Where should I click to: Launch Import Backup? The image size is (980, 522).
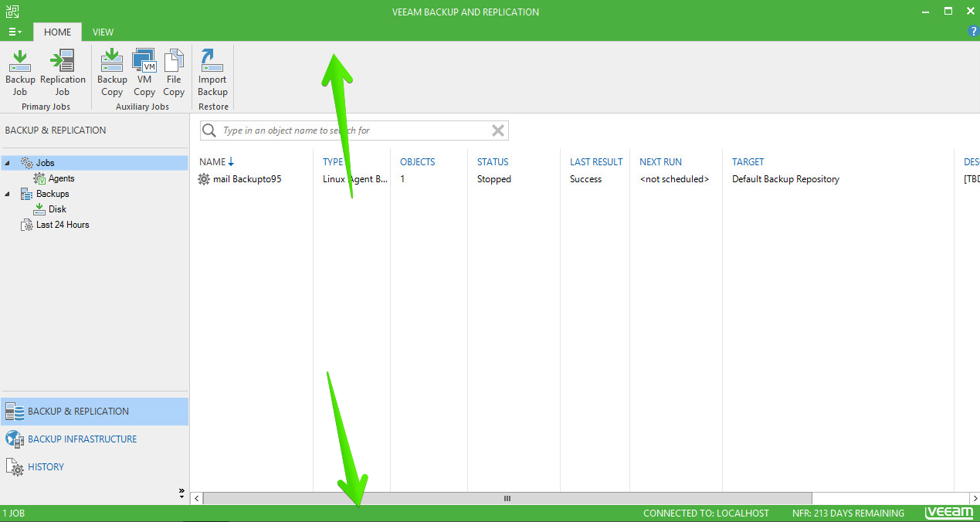[212, 73]
